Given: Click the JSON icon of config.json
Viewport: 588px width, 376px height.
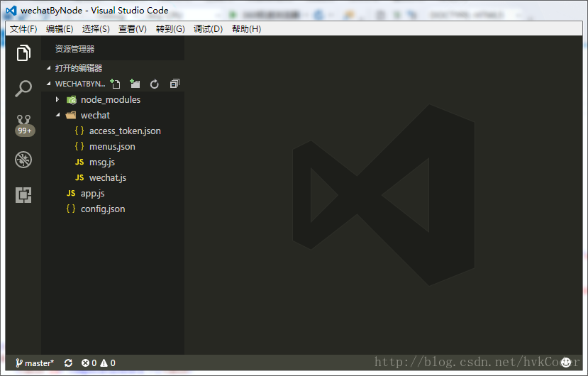Looking at the screenshot, I should click(71, 209).
